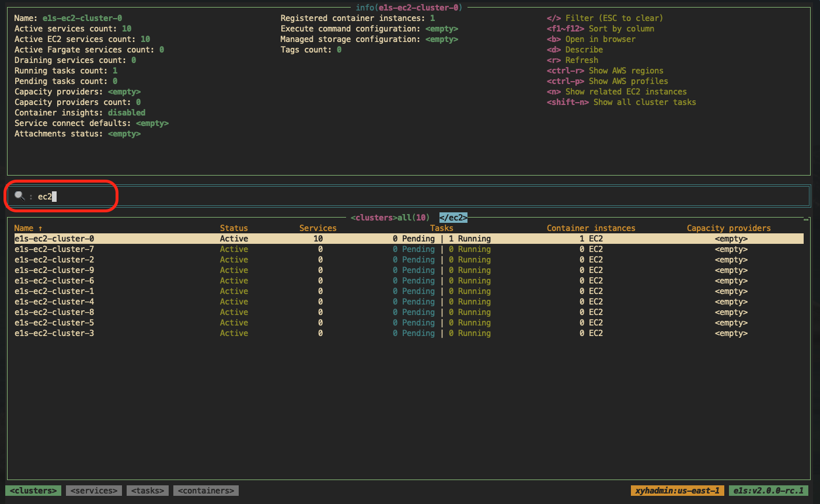
Task: Click the Open in browser shortcut hint
Action: 591,39
